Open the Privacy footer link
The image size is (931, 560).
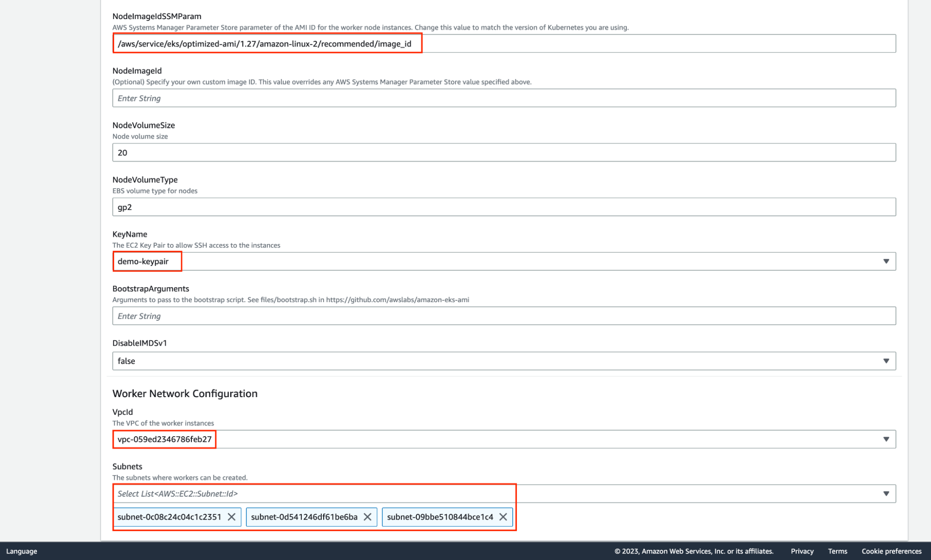coord(802,551)
